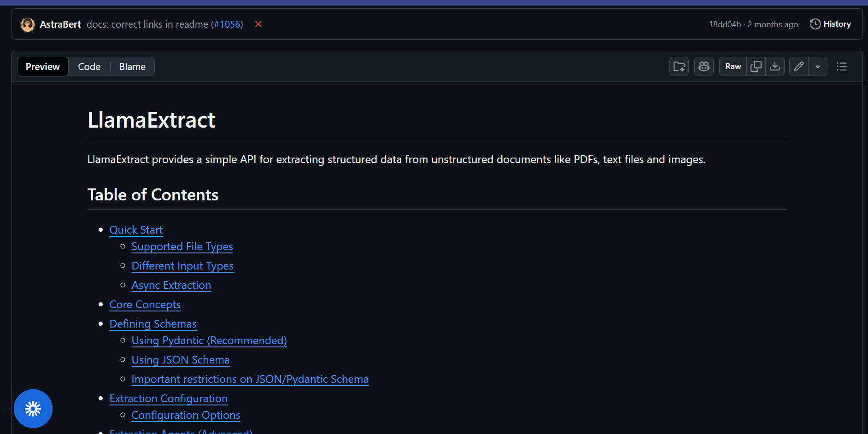Screen dimensions: 868x434
Task: Open the outline list icon
Action: click(842, 66)
